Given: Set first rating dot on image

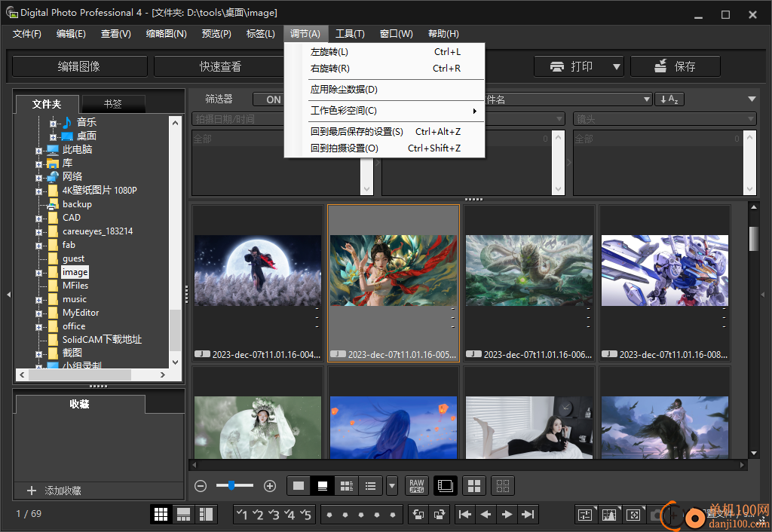Looking at the screenshot, I should tap(329, 515).
